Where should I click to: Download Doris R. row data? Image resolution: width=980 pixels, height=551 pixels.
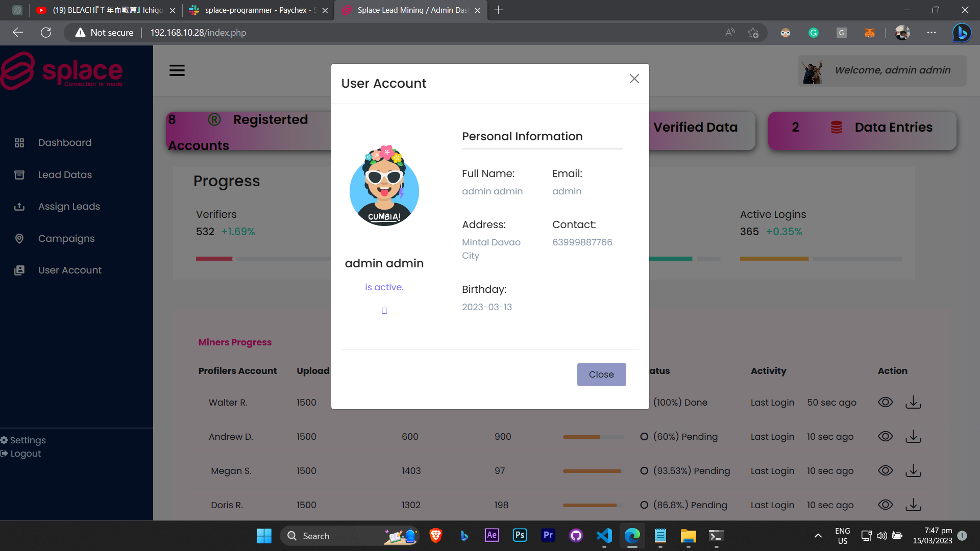[x=913, y=505]
